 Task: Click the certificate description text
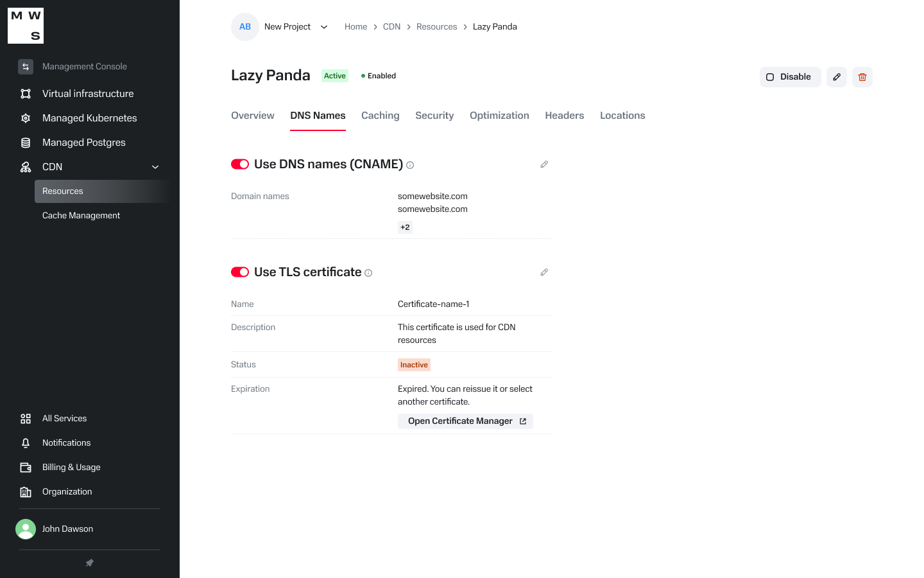click(457, 334)
